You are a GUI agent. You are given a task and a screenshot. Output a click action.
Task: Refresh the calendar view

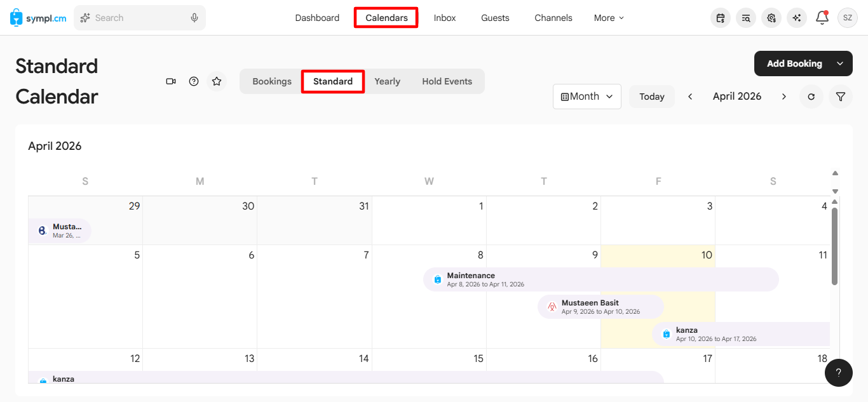pyautogui.click(x=811, y=97)
